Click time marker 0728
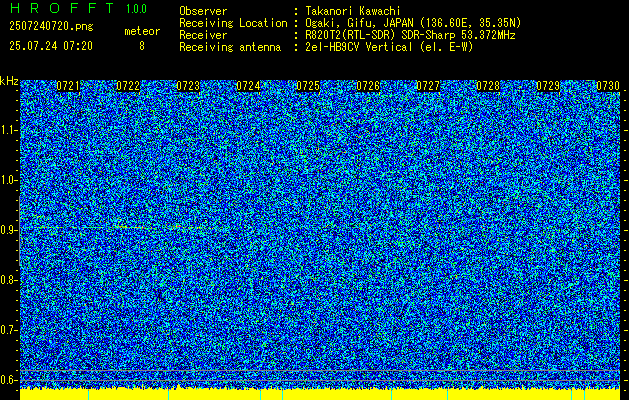629x400 pixels. click(x=488, y=86)
